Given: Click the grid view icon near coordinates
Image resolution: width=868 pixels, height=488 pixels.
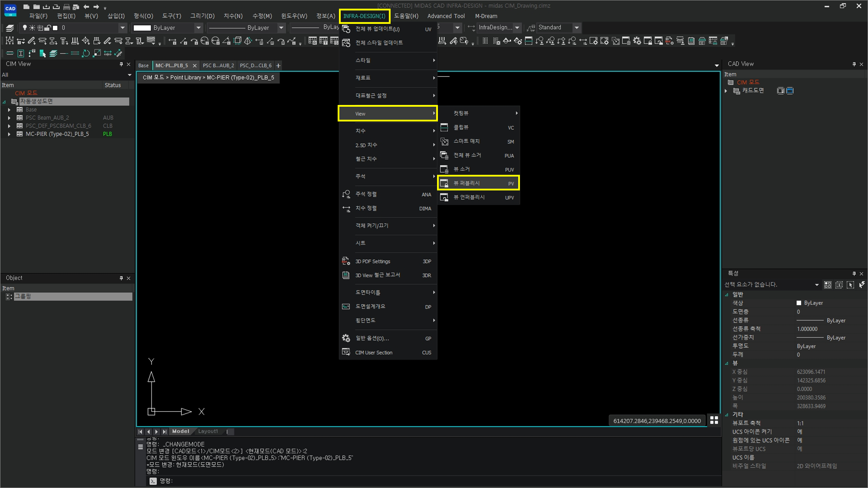Looking at the screenshot, I should (x=714, y=420).
